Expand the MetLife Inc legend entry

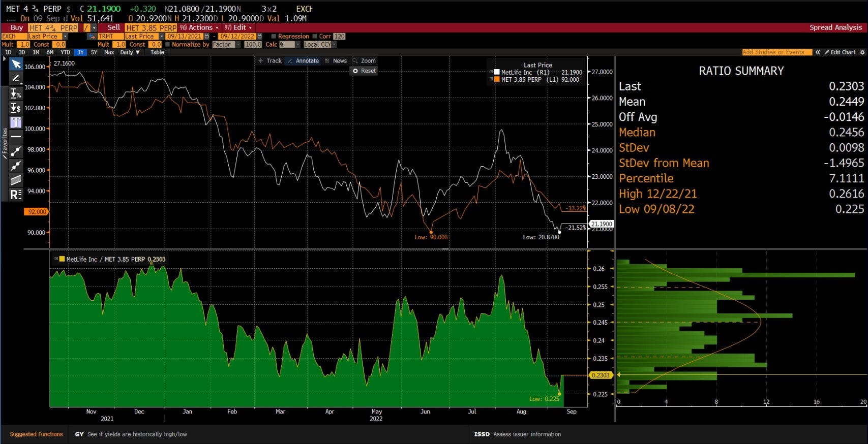(491, 72)
